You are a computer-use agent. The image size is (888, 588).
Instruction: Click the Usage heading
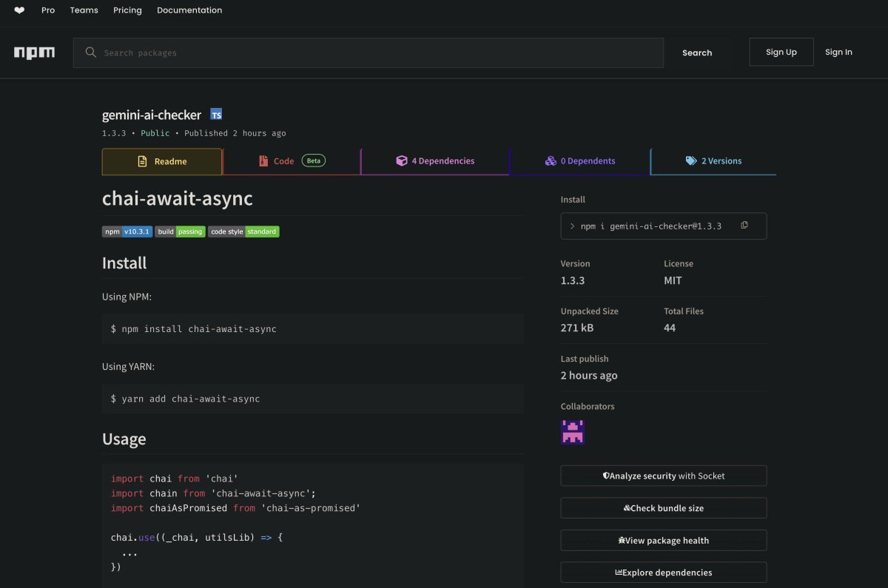(x=124, y=439)
